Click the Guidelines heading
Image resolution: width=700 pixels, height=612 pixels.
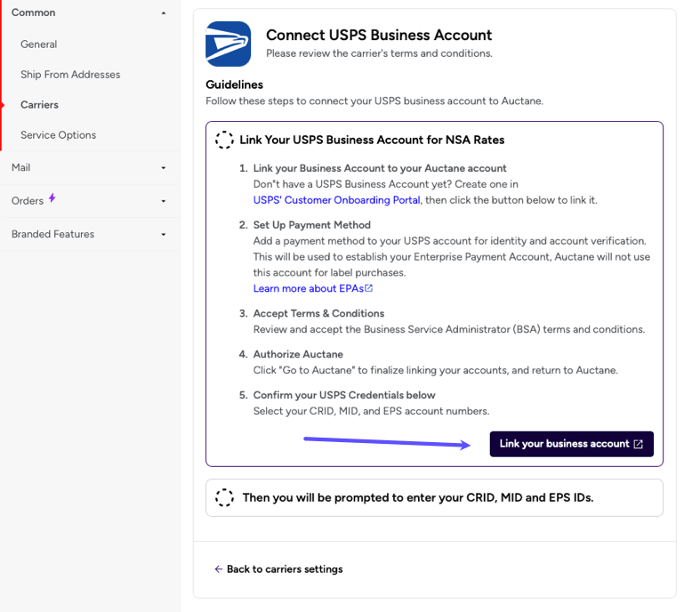click(x=235, y=85)
